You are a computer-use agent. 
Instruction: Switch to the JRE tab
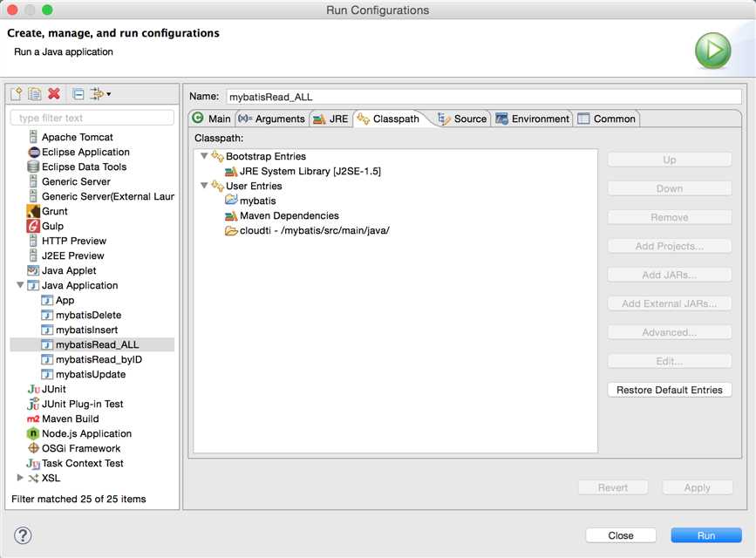pyautogui.click(x=330, y=119)
